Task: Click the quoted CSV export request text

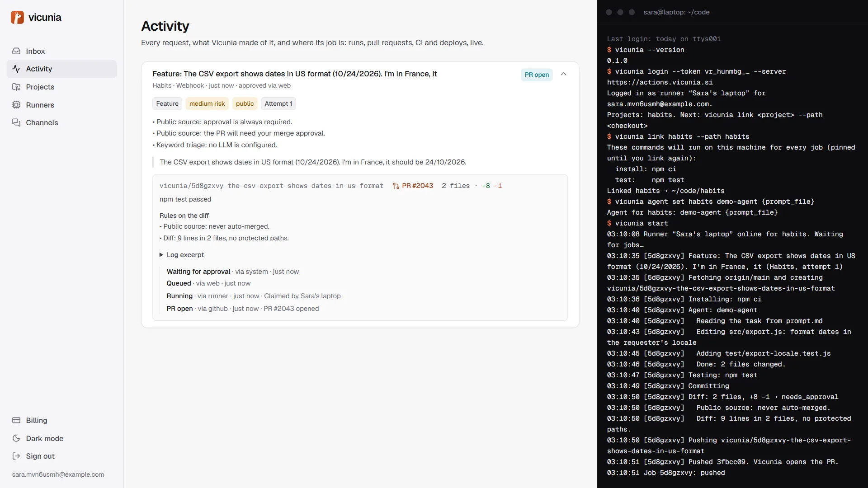Action: [x=313, y=162]
